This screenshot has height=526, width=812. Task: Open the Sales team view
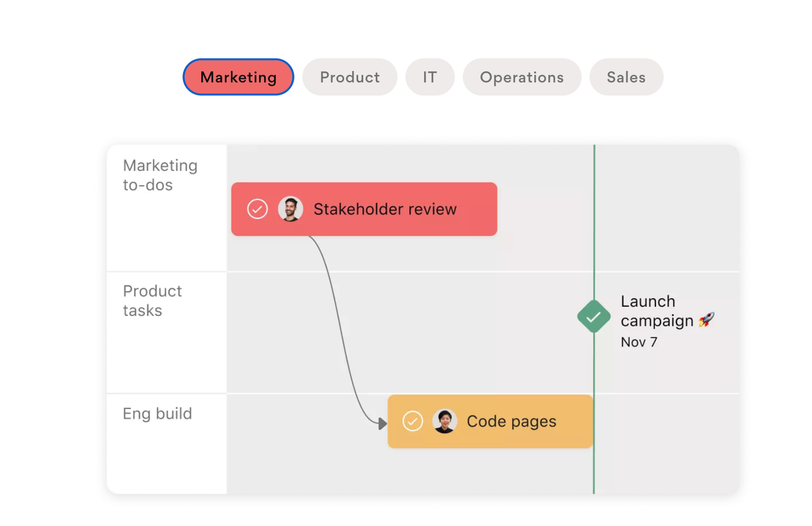point(626,77)
